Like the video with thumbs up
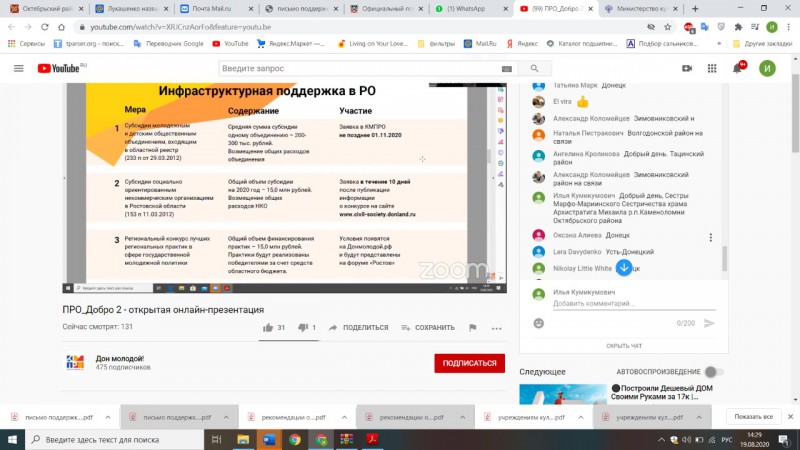Screen dimensions: 800x450 (x=268, y=327)
